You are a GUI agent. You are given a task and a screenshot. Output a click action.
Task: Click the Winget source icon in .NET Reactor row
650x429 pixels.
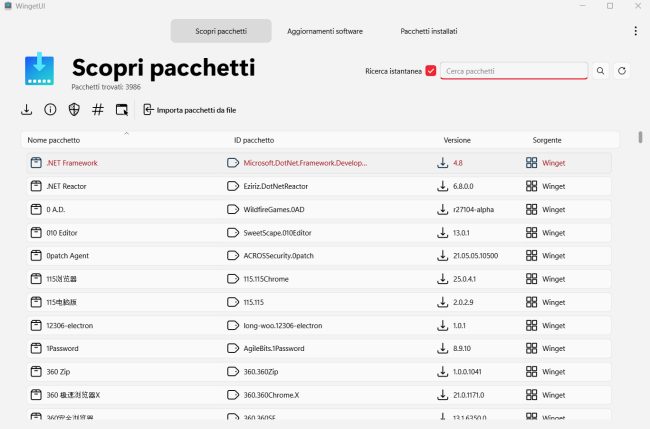pos(531,186)
